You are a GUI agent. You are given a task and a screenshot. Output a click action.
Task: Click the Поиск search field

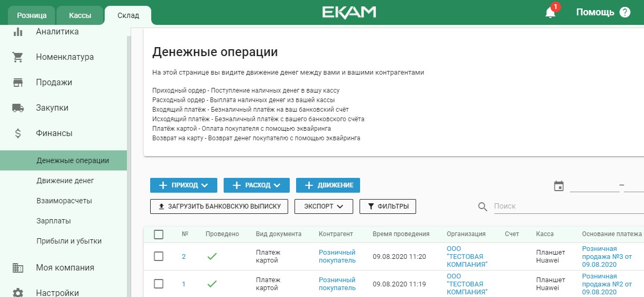tap(568, 206)
